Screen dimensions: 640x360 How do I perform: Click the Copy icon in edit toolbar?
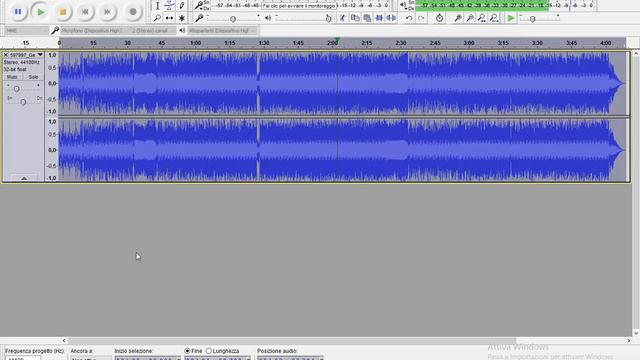click(x=355, y=18)
